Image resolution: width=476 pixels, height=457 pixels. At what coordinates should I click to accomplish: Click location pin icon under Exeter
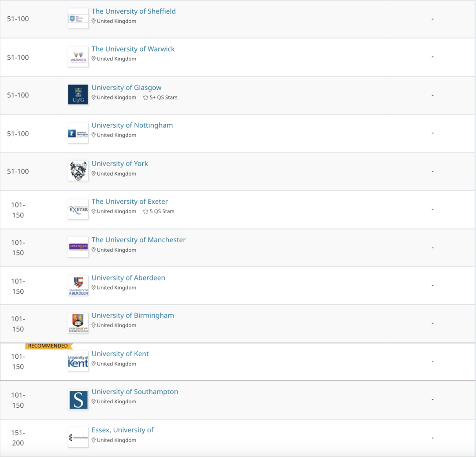pyautogui.click(x=93, y=211)
